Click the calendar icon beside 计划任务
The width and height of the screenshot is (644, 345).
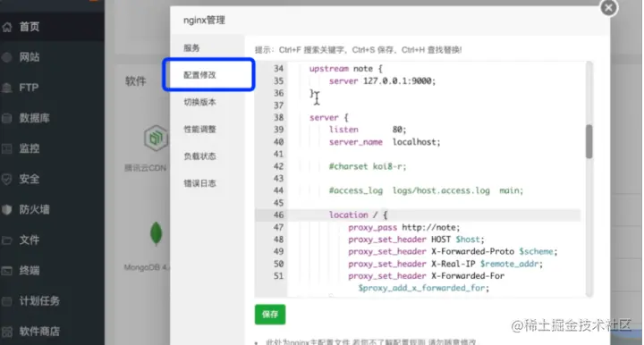[6, 301]
